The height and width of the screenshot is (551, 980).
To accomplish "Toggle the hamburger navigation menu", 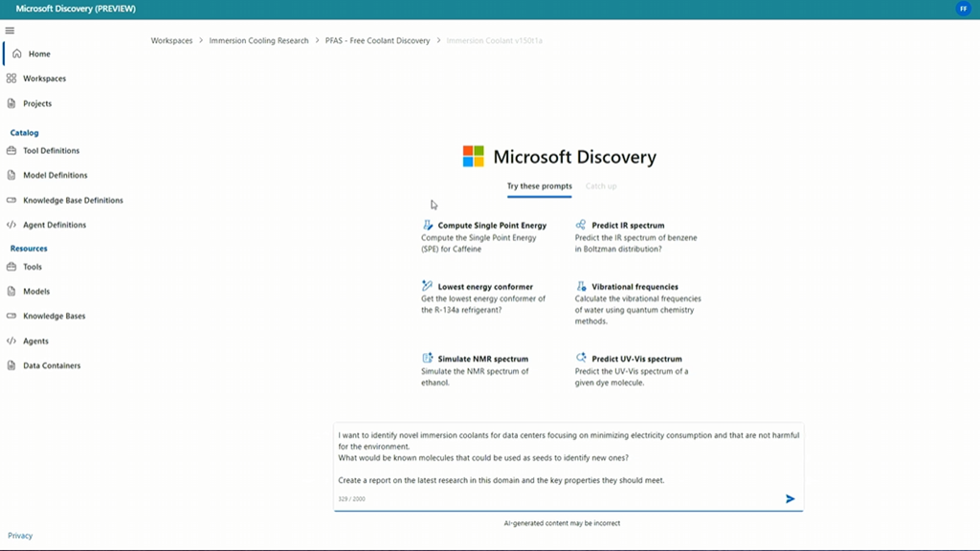I will (11, 31).
